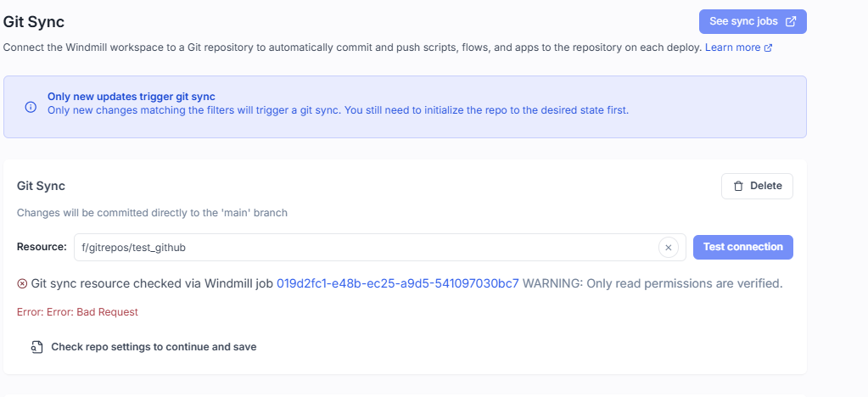This screenshot has width=868, height=397.
Task: Clear the resource field with the X icon
Action: tap(668, 248)
